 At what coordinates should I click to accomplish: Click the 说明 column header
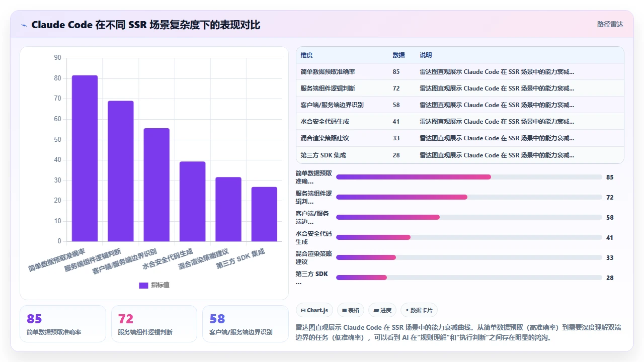click(426, 55)
